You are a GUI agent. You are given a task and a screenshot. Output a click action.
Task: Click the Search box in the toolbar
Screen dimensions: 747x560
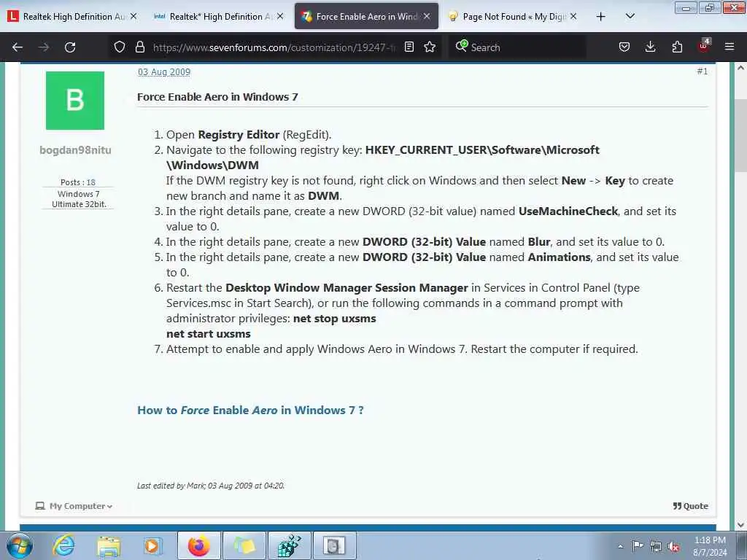point(517,47)
